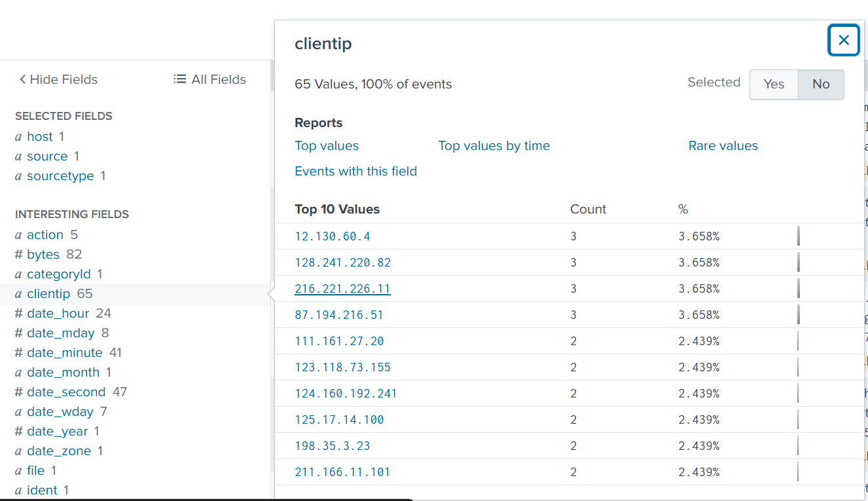Open the Rare values report

723,146
